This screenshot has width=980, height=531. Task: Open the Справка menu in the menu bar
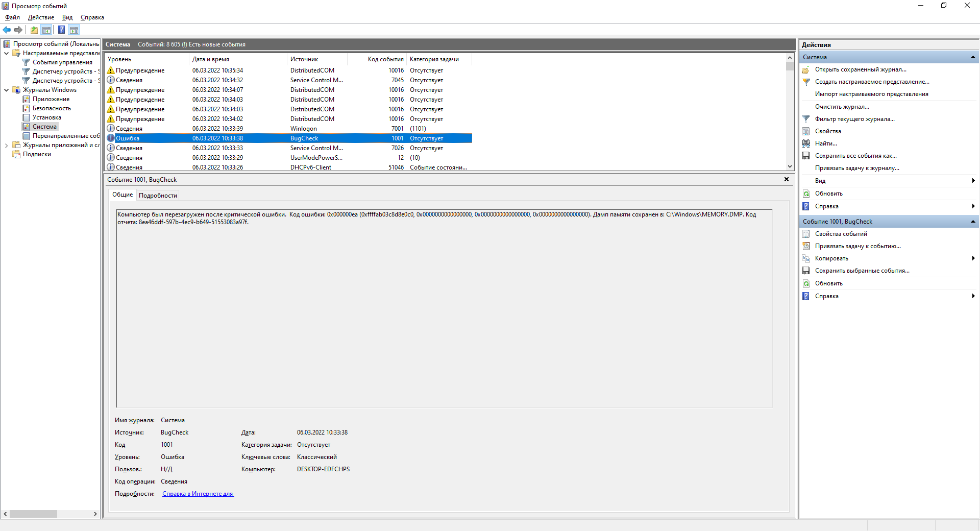coord(92,17)
